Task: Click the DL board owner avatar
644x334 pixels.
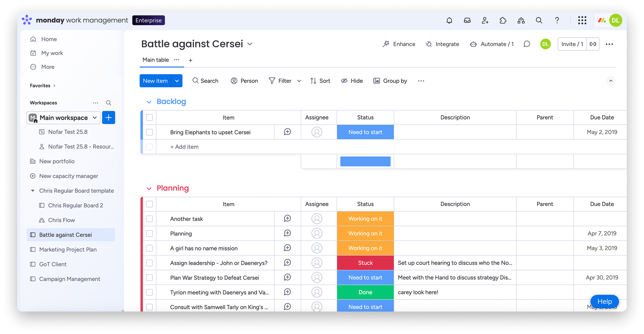Action: point(545,44)
